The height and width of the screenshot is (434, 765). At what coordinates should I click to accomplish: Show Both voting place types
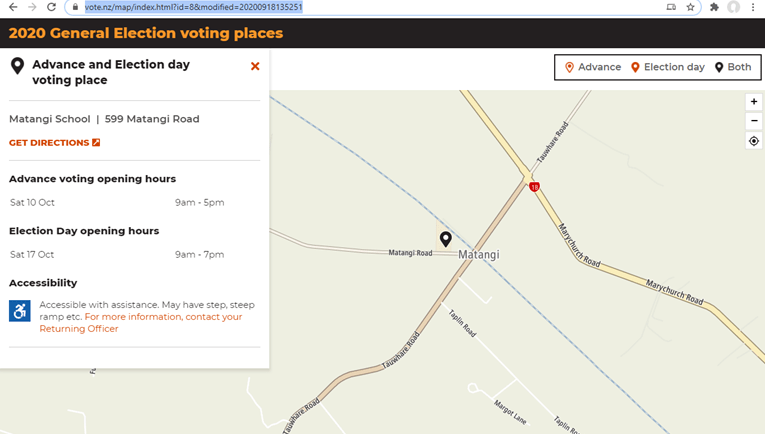click(x=733, y=67)
